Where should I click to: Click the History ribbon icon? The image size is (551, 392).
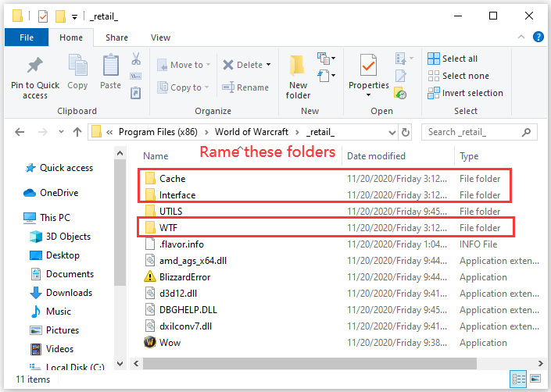coord(400,93)
